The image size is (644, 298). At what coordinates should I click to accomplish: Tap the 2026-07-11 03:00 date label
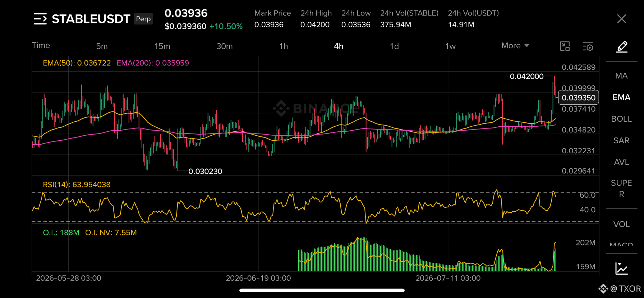[x=448, y=278]
